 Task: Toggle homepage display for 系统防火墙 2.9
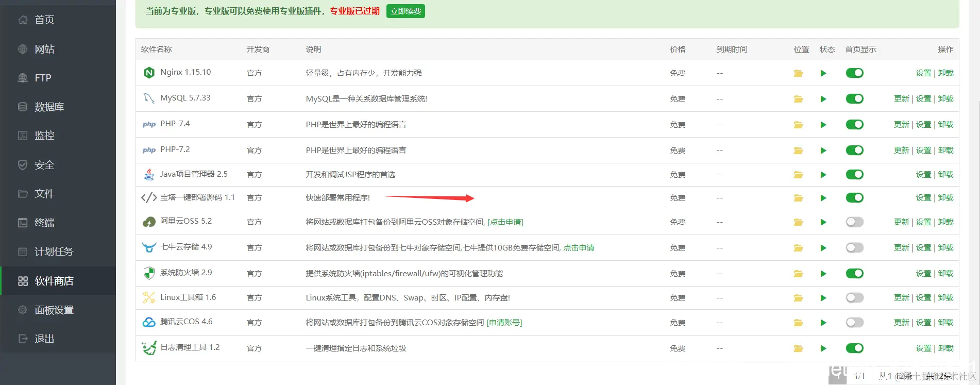[855, 274]
